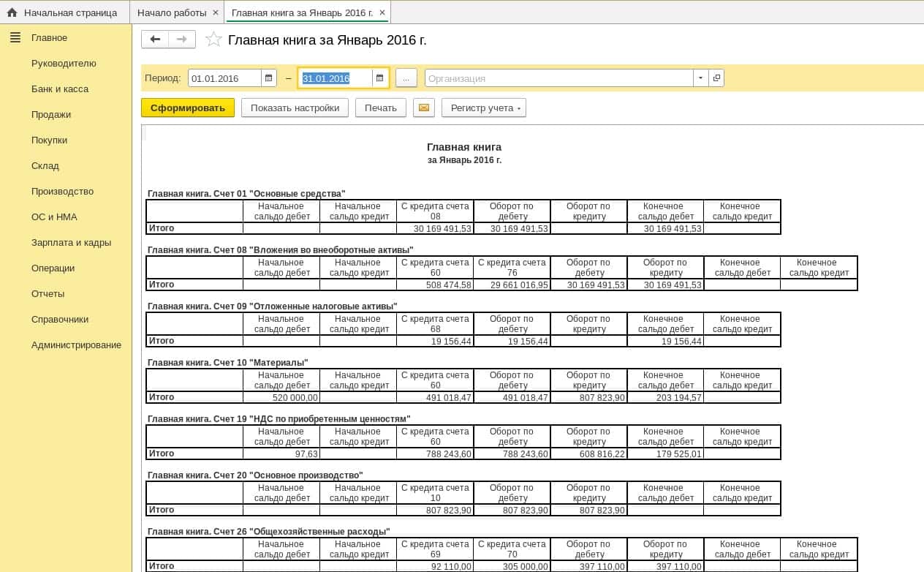Screen dimensions: 924x572
Task: Open the Банк и касса section
Action: click(60, 89)
